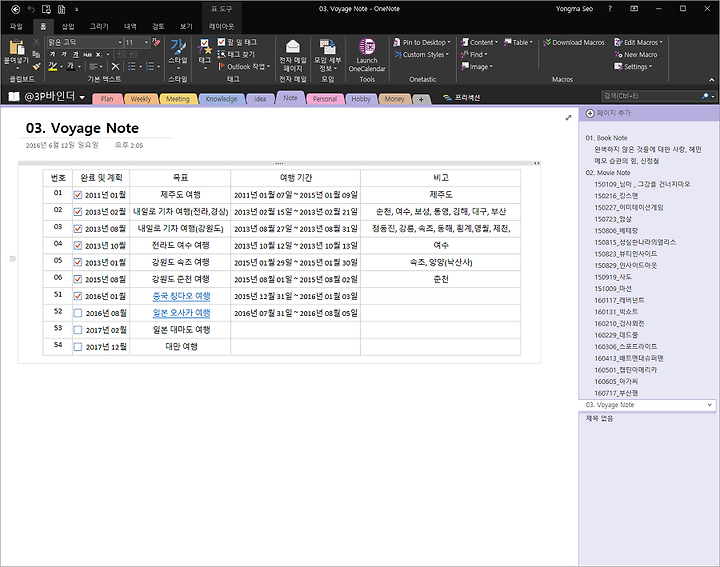Click 페이지 추가 (Add page) button
The height and width of the screenshot is (567, 720).
click(x=608, y=113)
